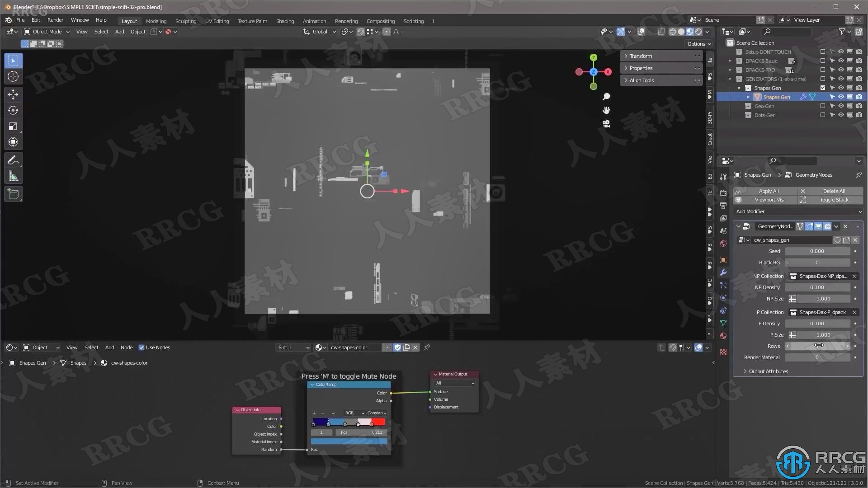Select the Move tool

pyautogui.click(x=13, y=94)
